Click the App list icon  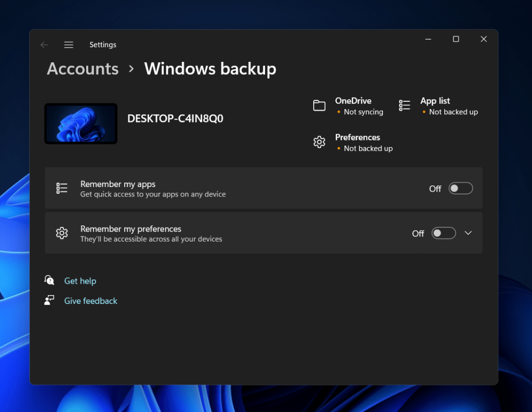pos(404,105)
